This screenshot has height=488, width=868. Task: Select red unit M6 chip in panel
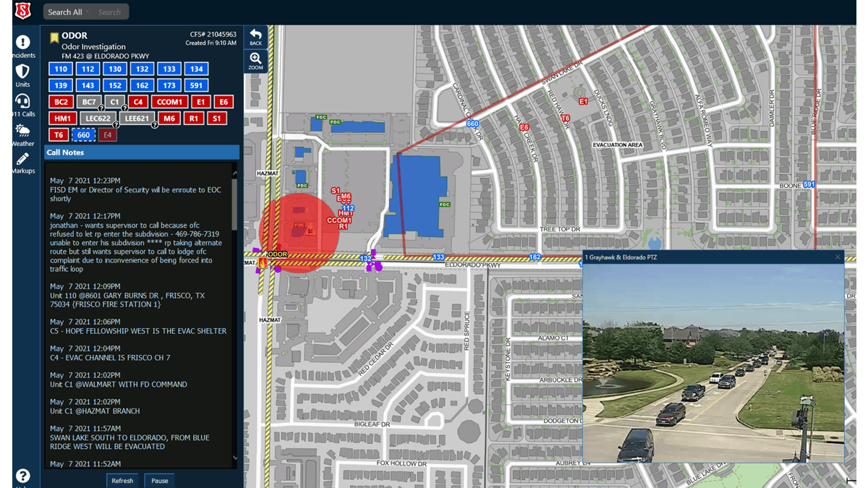click(x=169, y=119)
